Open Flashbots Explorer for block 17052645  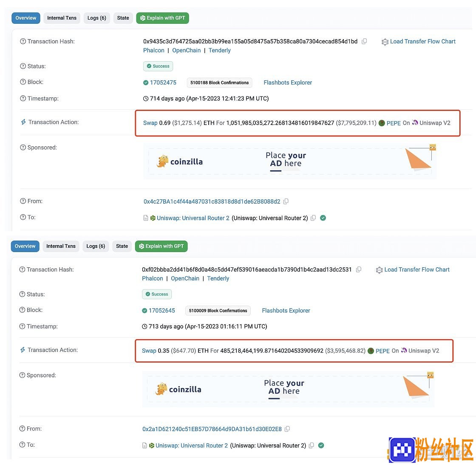[286, 311]
